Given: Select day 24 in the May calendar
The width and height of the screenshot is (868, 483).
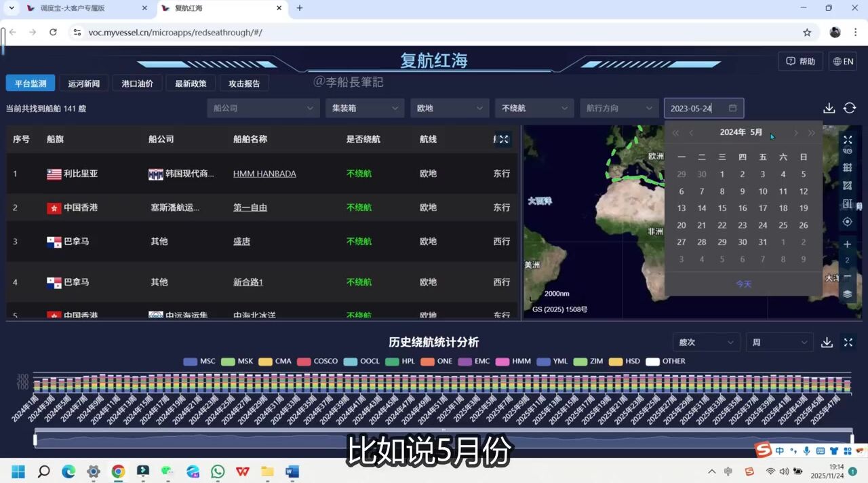Looking at the screenshot, I should pyautogui.click(x=763, y=225).
